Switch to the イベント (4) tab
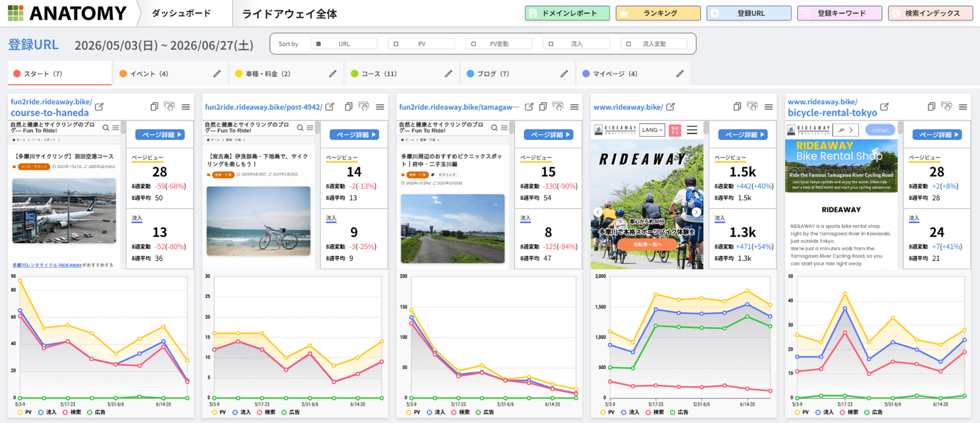 (170, 74)
